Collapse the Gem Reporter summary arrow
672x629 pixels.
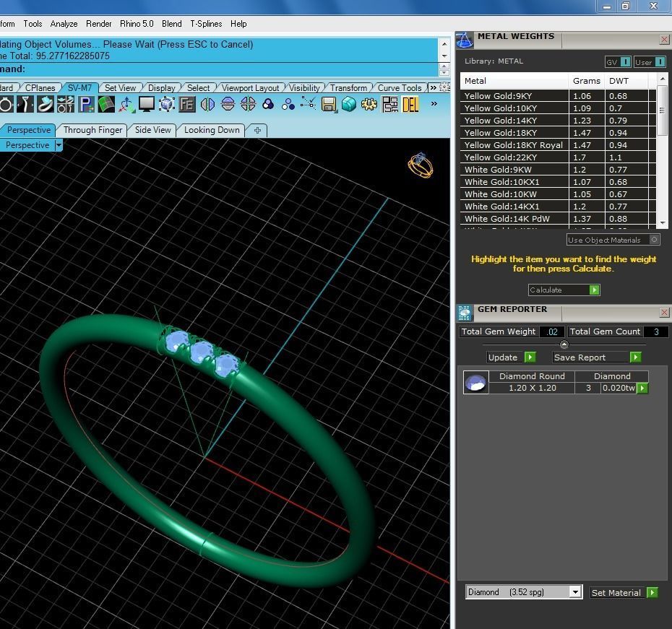(x=564, y=344)
